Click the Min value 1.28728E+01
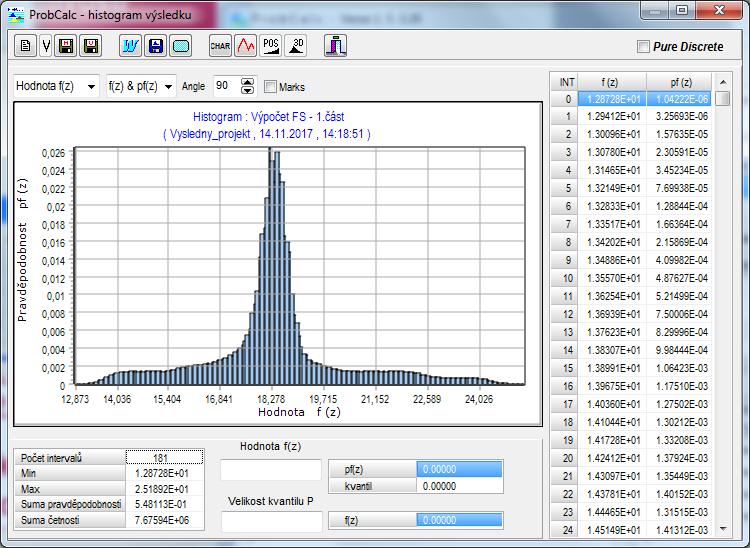Screen dimensions: 750x548 point(165,473)
